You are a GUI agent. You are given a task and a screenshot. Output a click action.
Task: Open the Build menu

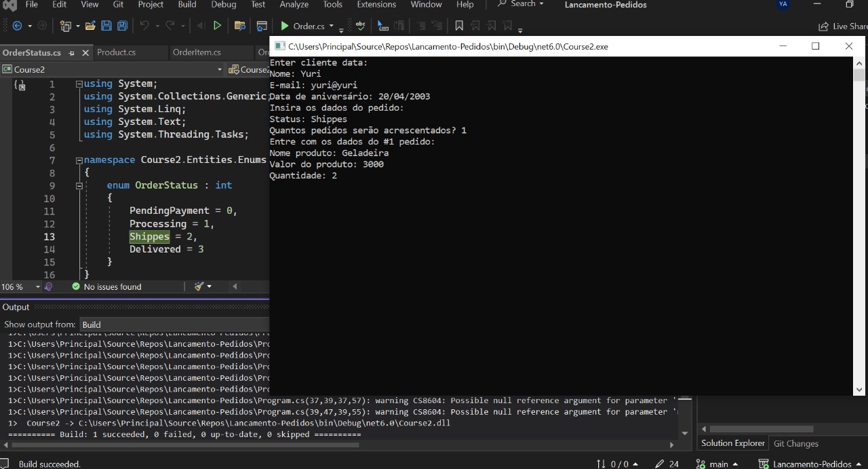[x=187, y=4]
